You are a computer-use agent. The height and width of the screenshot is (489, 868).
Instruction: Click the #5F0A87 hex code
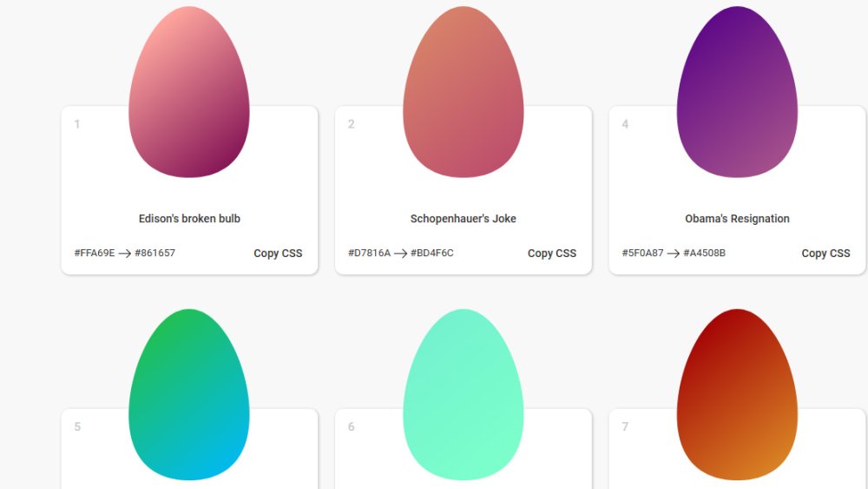point(642,253)
